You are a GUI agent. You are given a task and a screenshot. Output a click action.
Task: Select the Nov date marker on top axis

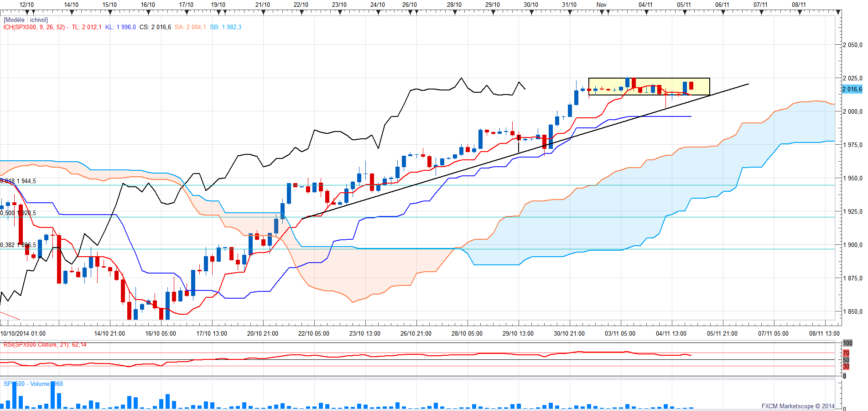click(601, 5)
